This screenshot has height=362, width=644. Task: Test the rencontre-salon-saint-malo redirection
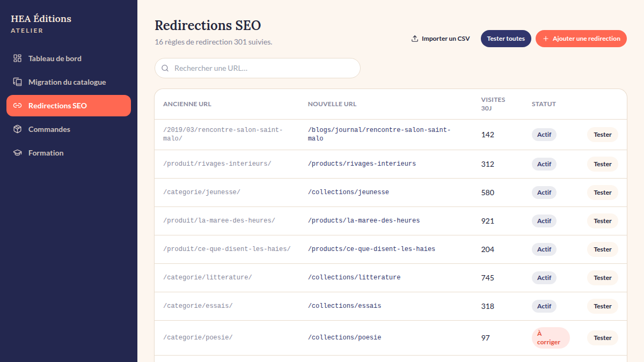click(x=603, y=135)
